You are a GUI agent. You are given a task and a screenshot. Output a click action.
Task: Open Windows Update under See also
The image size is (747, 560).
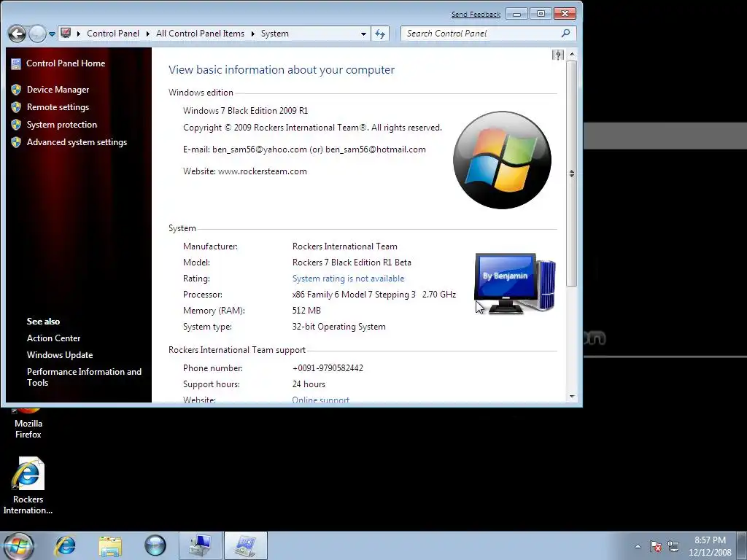pyautogui.click(x=60, y=355)
